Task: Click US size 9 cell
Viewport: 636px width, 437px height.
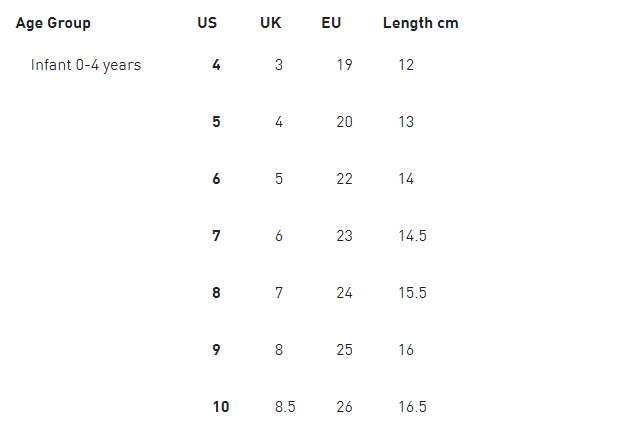Action: [216, 350]
